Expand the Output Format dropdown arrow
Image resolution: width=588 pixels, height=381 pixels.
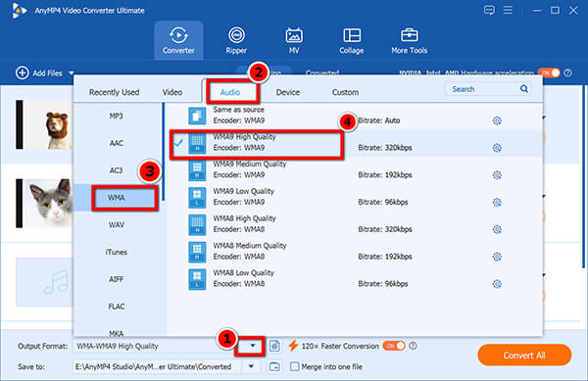tap(253, 346)
